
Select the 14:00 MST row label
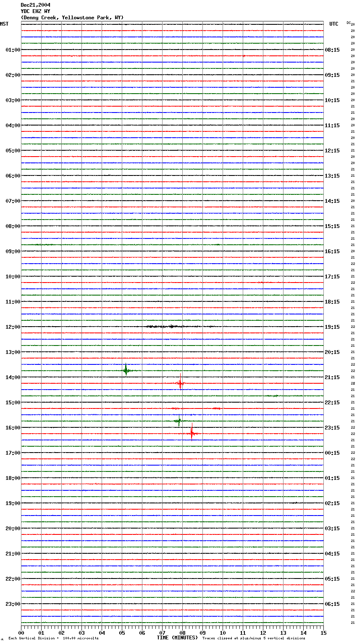(13, 377)
